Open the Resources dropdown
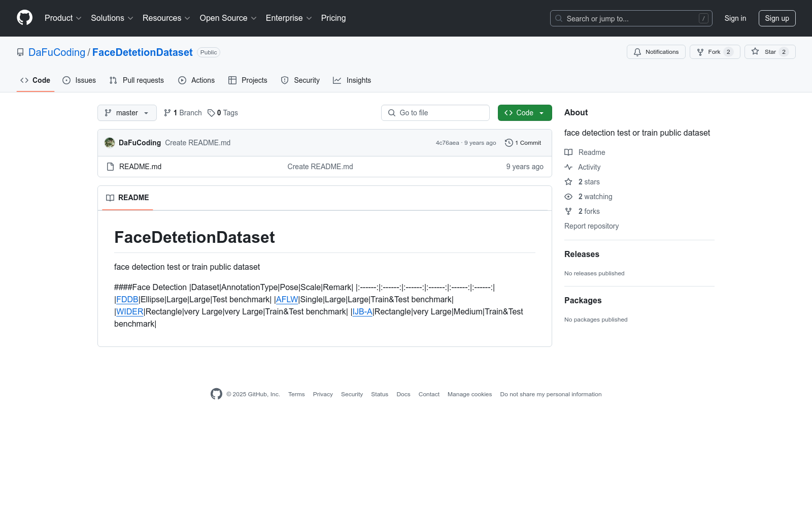This screenshot has height=508, width=812. (166, 18)
